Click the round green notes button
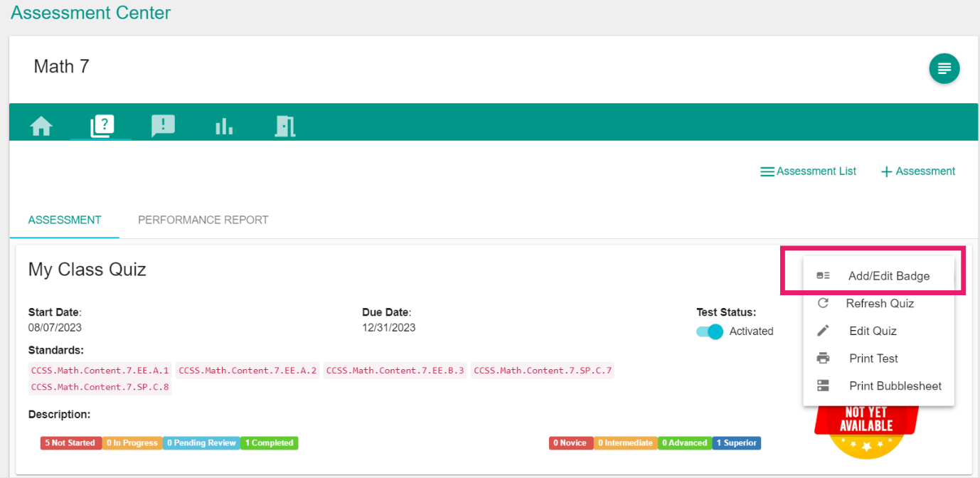 pos(944,68)
